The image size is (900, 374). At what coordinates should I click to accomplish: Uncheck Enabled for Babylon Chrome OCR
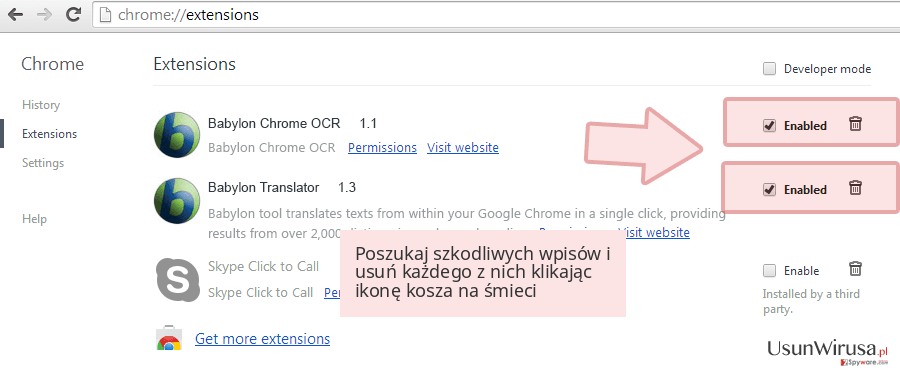click(x=769, y=126)
